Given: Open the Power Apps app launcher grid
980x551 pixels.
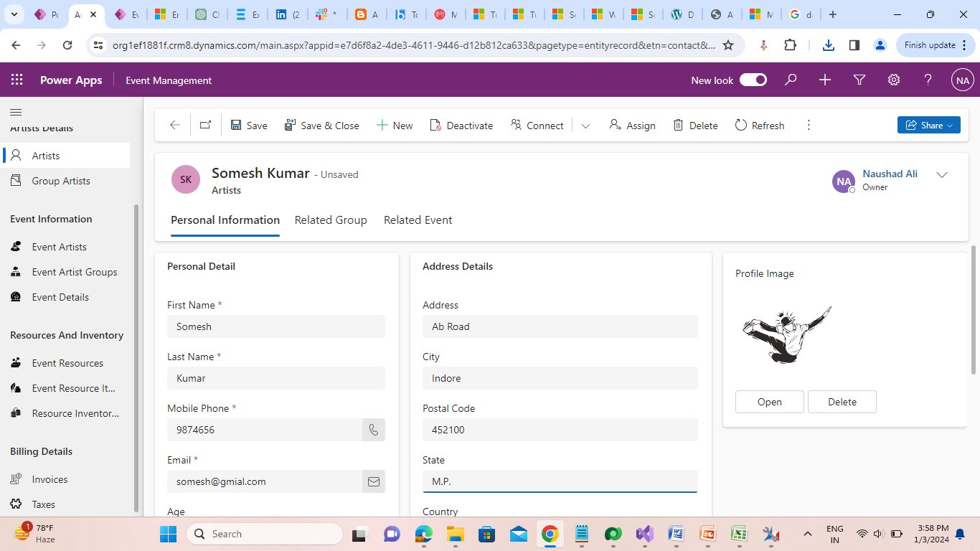Looking at the screenshot, I should (17, 80).
